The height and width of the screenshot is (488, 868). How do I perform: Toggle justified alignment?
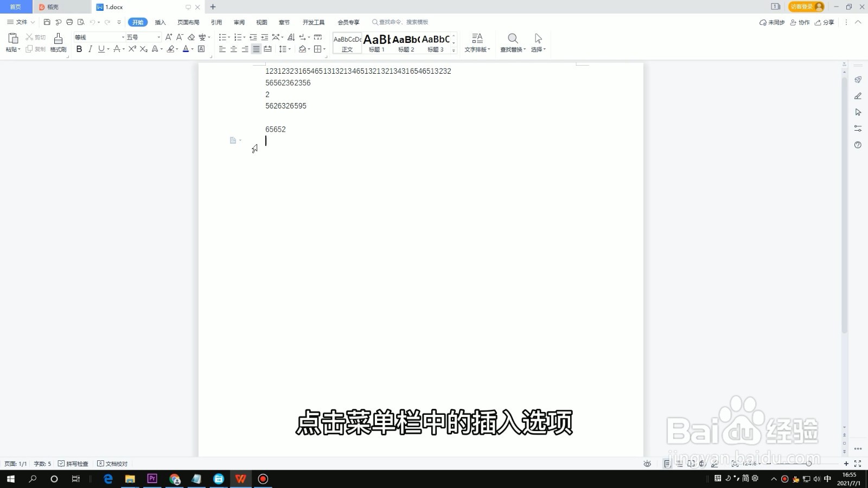[256, 49]
